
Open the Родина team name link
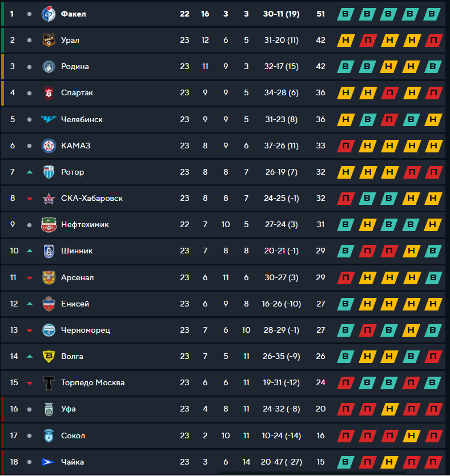point(75,66)
